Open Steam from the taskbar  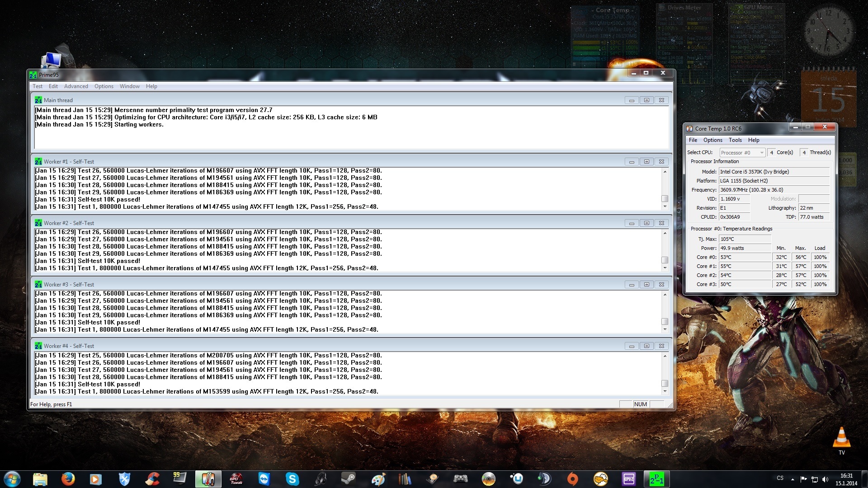click(x=348, y=479)
